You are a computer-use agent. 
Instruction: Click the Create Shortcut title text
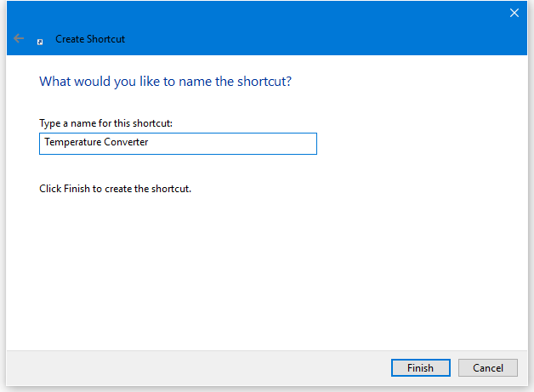pyautogui.click(x=90, y=39)
